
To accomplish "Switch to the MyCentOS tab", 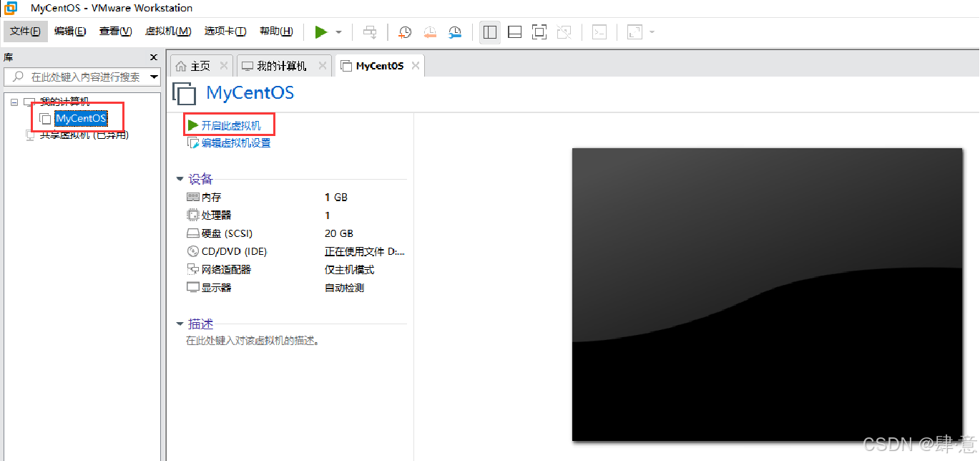I will (x=380, y=66).
